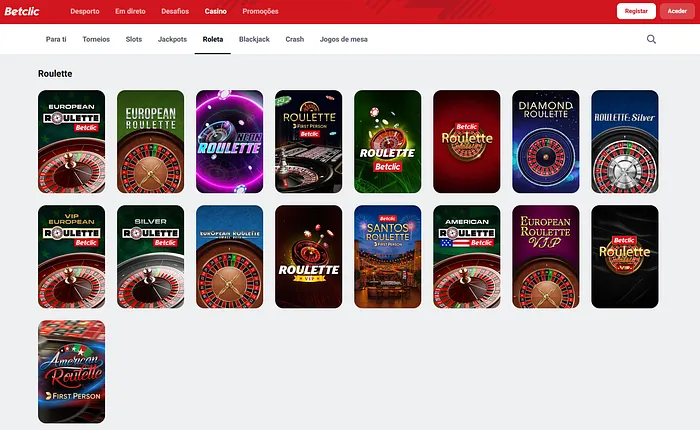Viewport: 700px width, 430px height.
Task: Open Promoções in the top navigation
Action: (260, 11)
